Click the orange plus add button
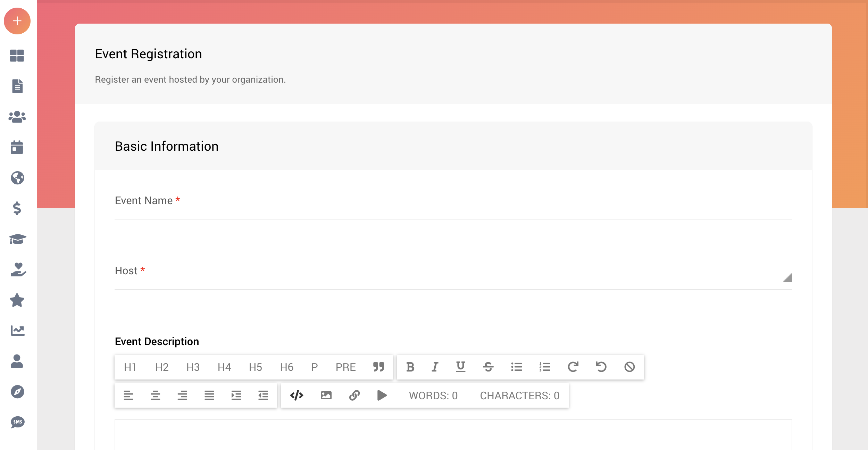The image size is (868, 450). coord(17,21)
